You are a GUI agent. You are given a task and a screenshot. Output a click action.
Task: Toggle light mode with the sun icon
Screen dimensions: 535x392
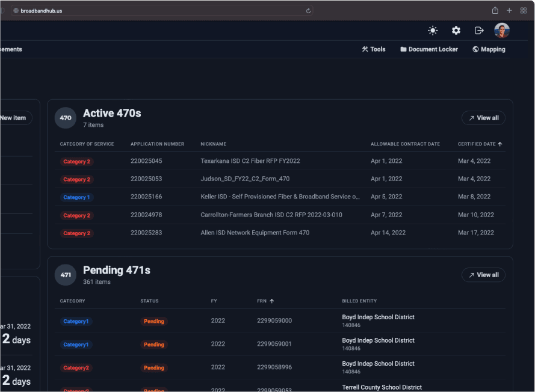point(433,31)
